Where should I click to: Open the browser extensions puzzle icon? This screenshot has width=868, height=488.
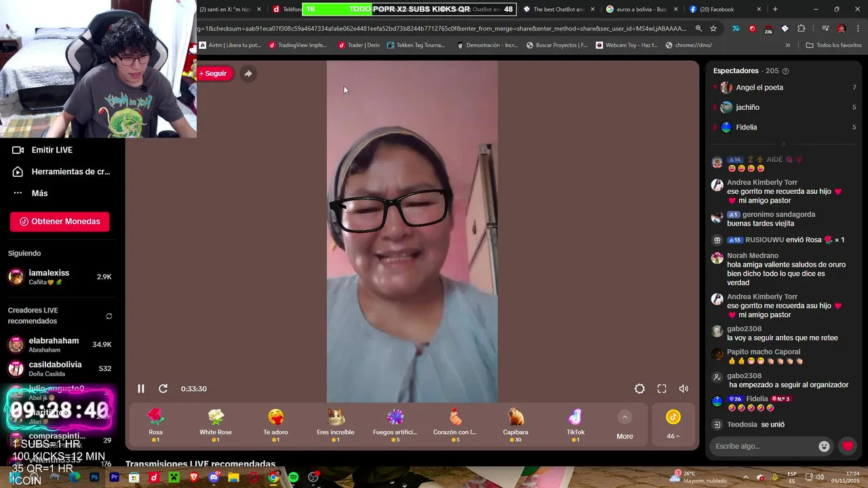click(802, 28)
